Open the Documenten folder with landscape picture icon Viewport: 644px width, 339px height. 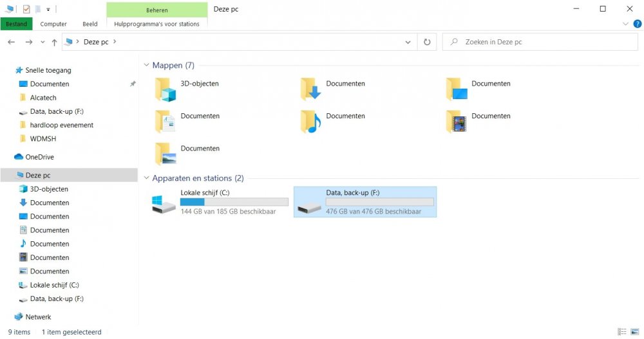[187, 154]
